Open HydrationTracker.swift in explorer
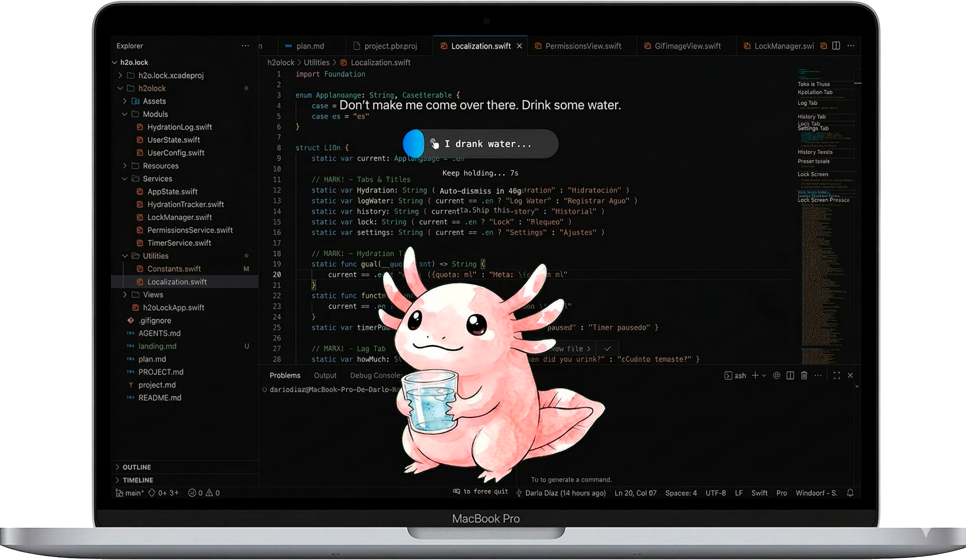Image resolution: width=966 pixels, height=560 pixels. 185,204
